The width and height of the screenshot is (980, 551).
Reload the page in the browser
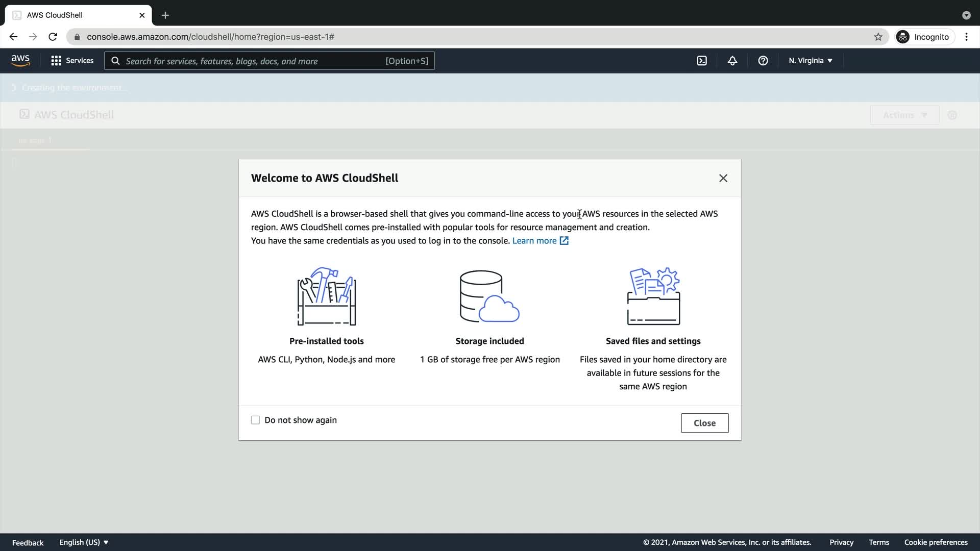[x=53, y=37]
